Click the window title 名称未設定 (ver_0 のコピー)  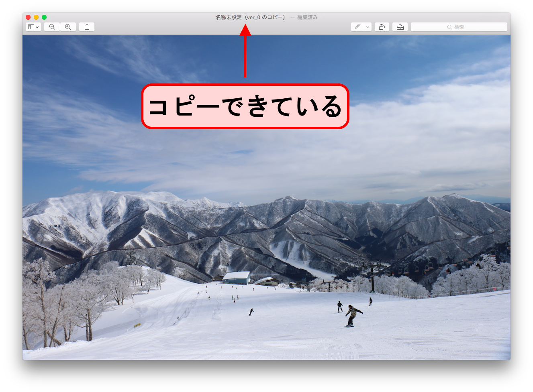coord(250,17)
